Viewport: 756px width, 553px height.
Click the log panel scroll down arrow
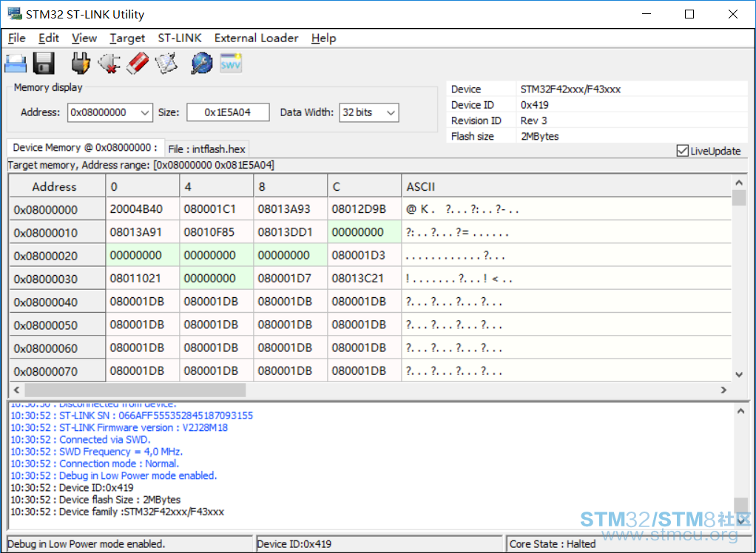tap(741, 520)
